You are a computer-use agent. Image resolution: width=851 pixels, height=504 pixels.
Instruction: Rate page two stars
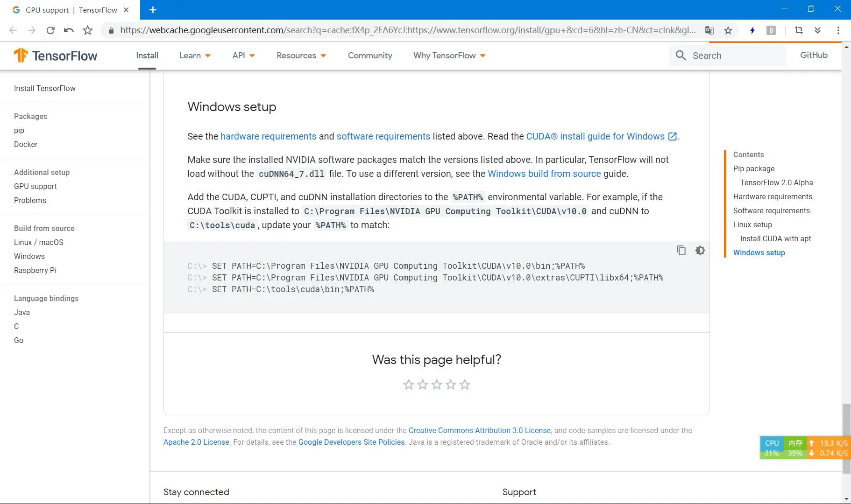[422, 385]
